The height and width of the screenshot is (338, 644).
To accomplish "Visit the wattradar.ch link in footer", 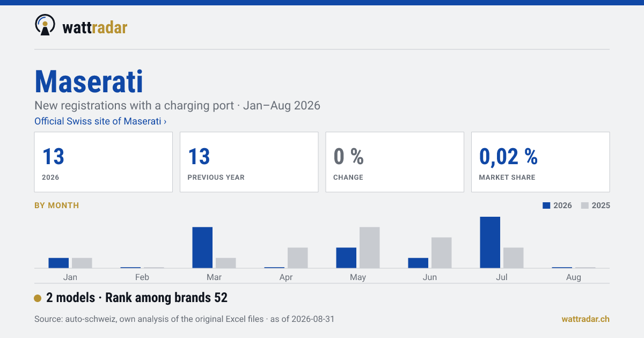I will 586,319.
